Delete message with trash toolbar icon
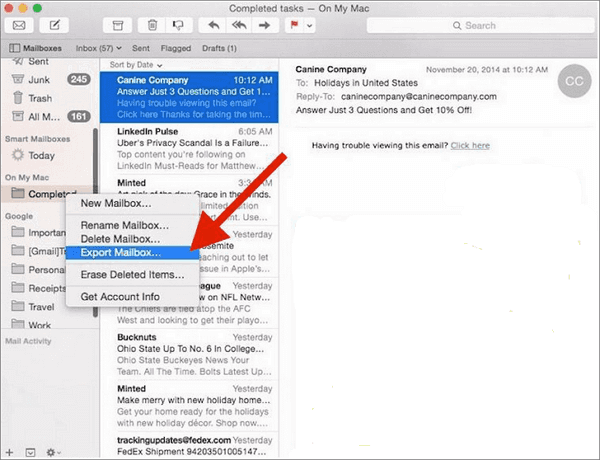 point(152,26)
